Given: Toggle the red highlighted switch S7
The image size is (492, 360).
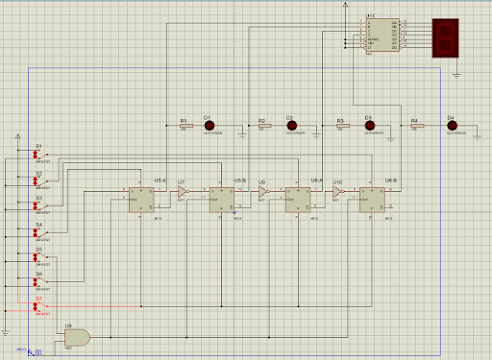Looking at the screenshot, I should click(40, 306).
